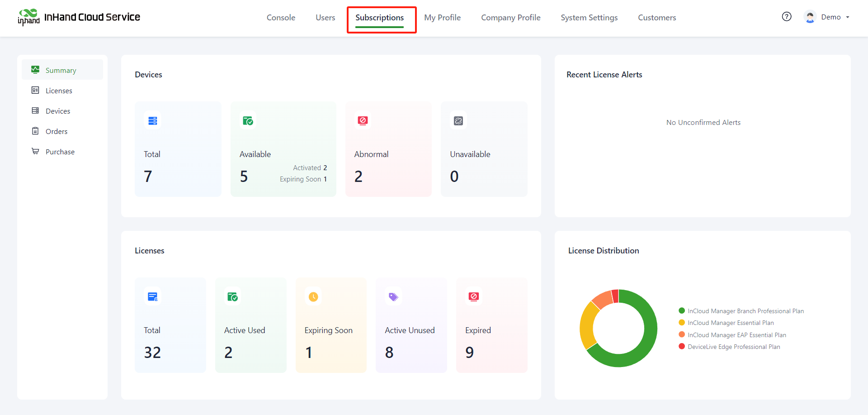Click the Active Unused purple tag icon
This screenshot has height=415, width=868.
(x=393, y=297)
